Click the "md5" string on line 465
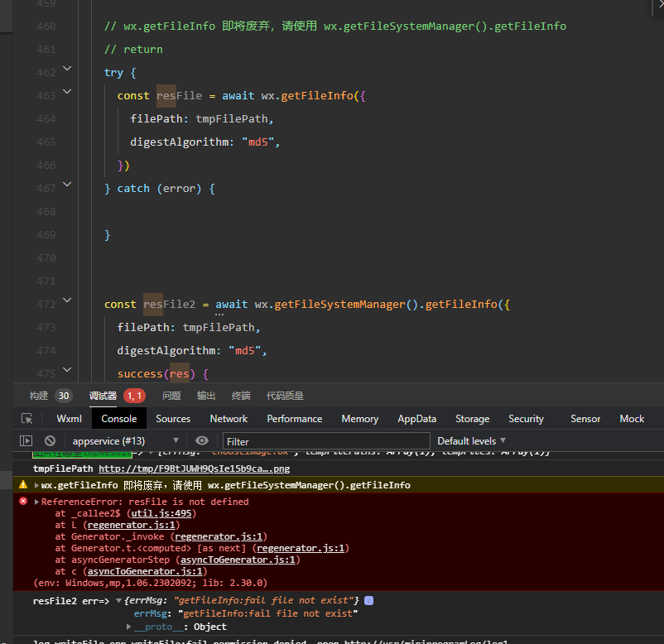 click(x=257, y=142)
